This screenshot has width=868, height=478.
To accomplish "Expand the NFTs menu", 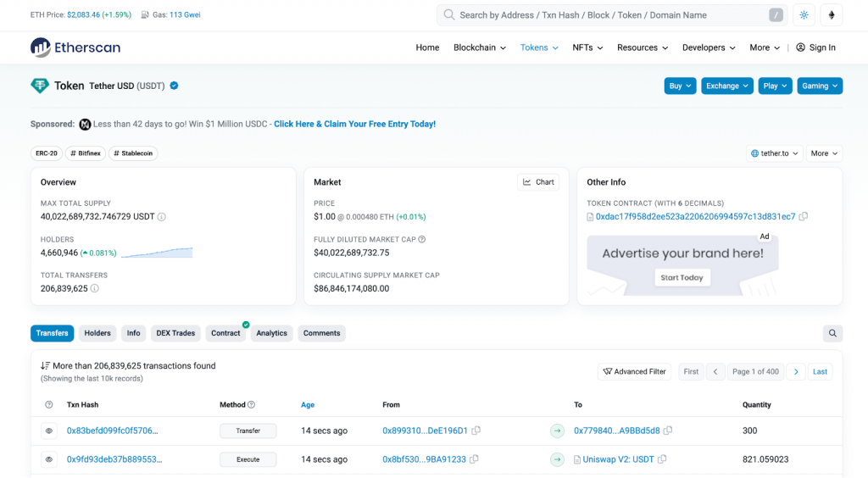I will (x=587, y=47).
